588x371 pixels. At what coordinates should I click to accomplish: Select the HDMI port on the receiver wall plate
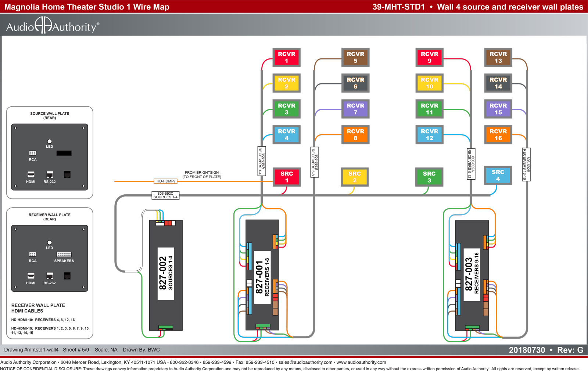coord(31,275)
